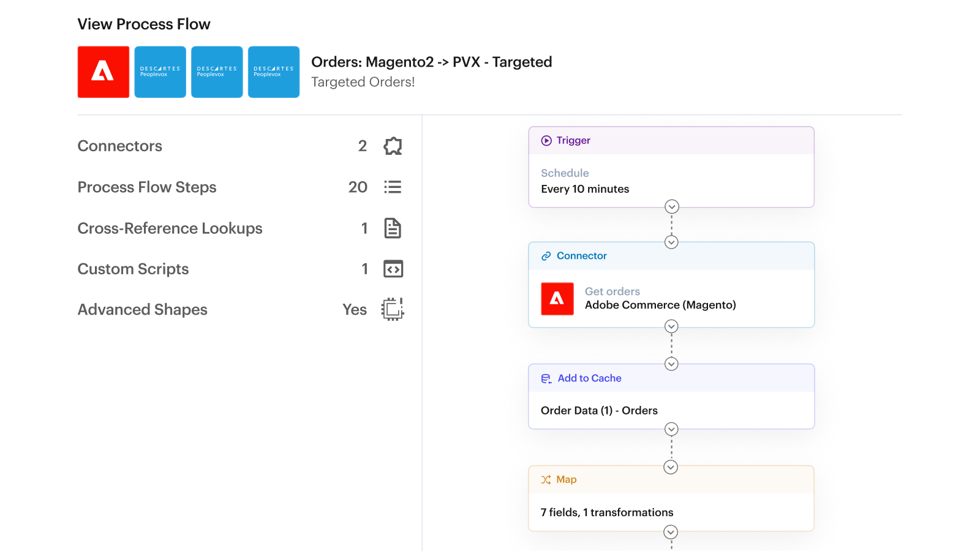The width and height of the screenshot is (980, 551).
Task: Select the Order Data (1) - Orders cache step
Action: tap(599, 411)
